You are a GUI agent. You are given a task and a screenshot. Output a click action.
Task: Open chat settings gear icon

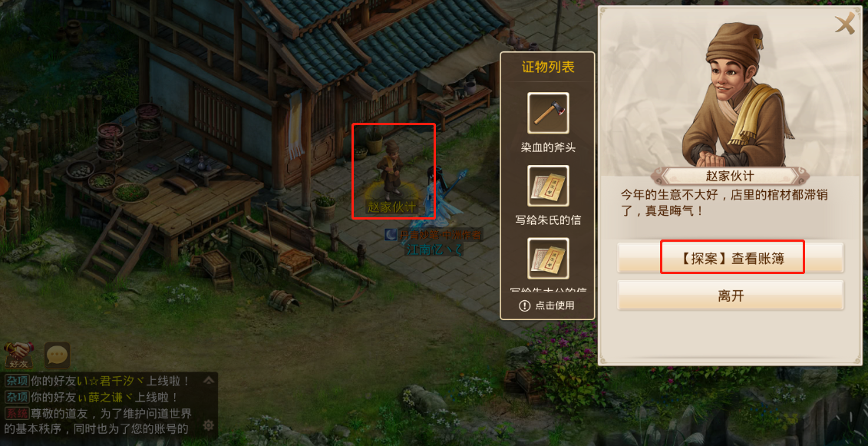(208, 425)
